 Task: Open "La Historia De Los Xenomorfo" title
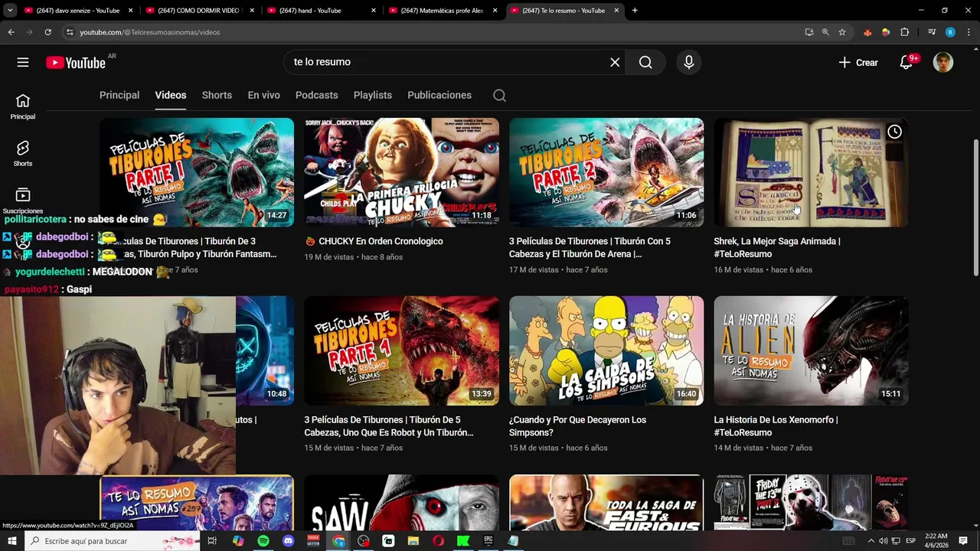click(776, 426)
